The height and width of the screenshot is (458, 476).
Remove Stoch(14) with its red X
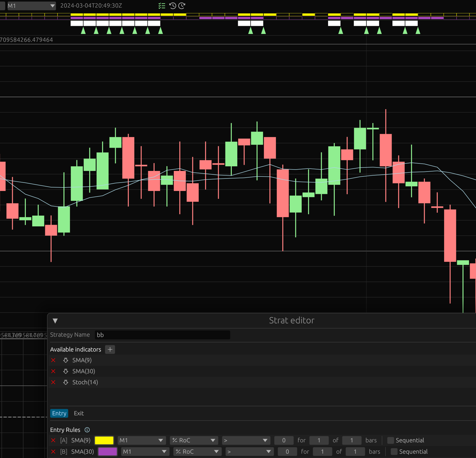[53, 382]
